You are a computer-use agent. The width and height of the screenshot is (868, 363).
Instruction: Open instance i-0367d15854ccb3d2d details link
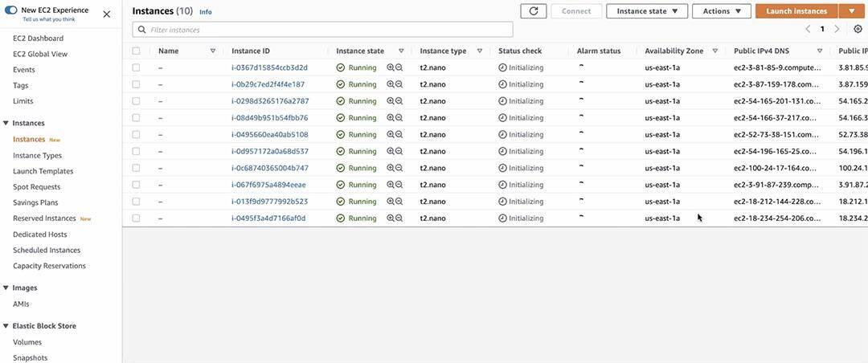(x=269, y=67)
